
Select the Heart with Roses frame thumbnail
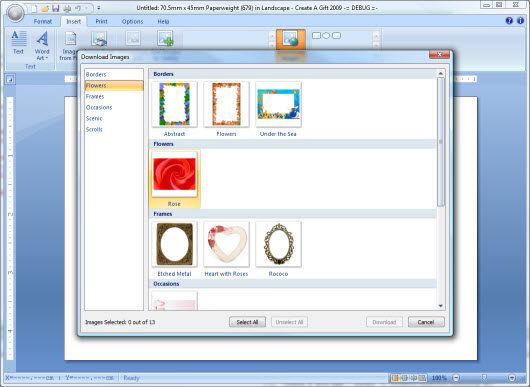(x=226, y=244)
